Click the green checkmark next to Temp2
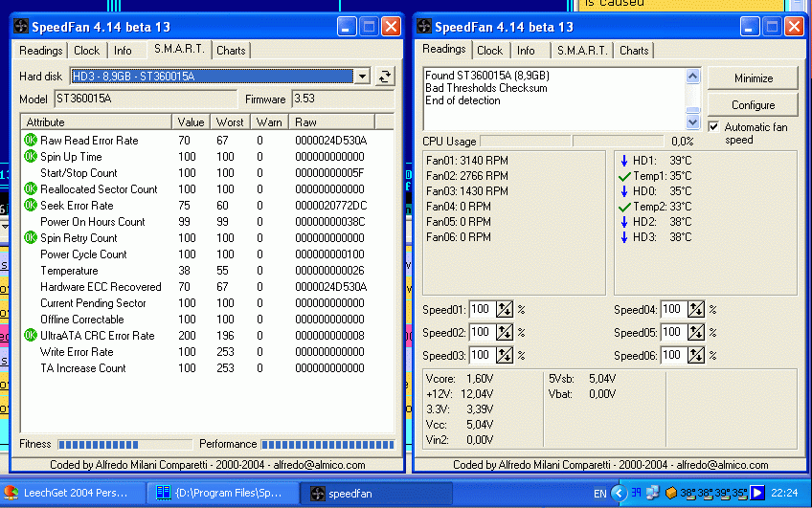812x508 pixels. point(624,207)
